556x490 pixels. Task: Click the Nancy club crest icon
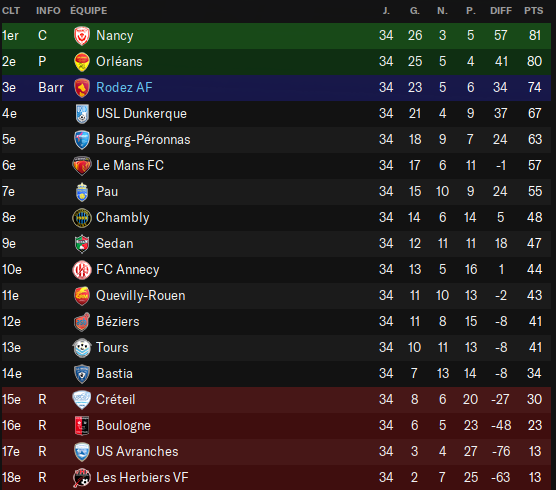click(x=82, y=36)
